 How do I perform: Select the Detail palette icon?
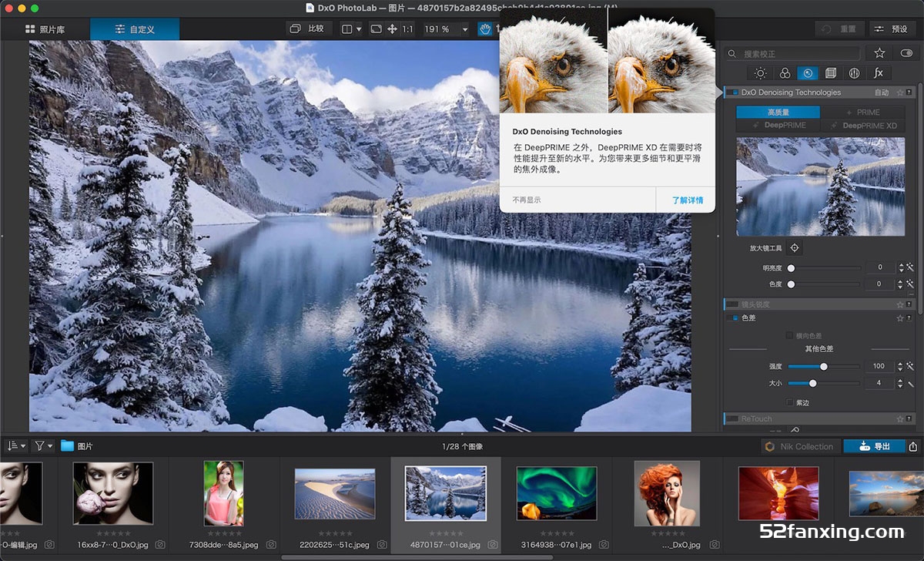pyautogui.click(x=808, y=73)
